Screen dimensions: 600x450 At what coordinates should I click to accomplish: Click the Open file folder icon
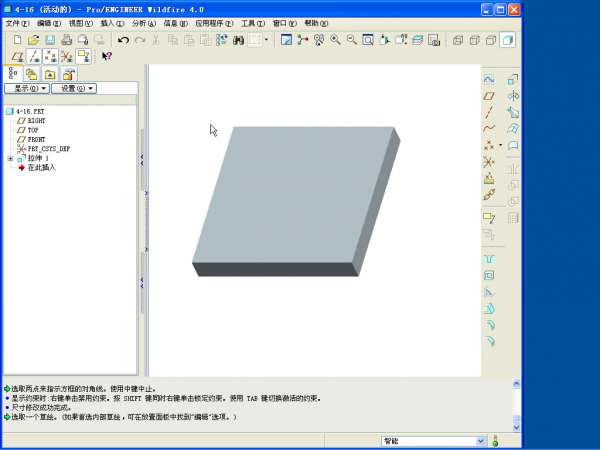(34, 40)
